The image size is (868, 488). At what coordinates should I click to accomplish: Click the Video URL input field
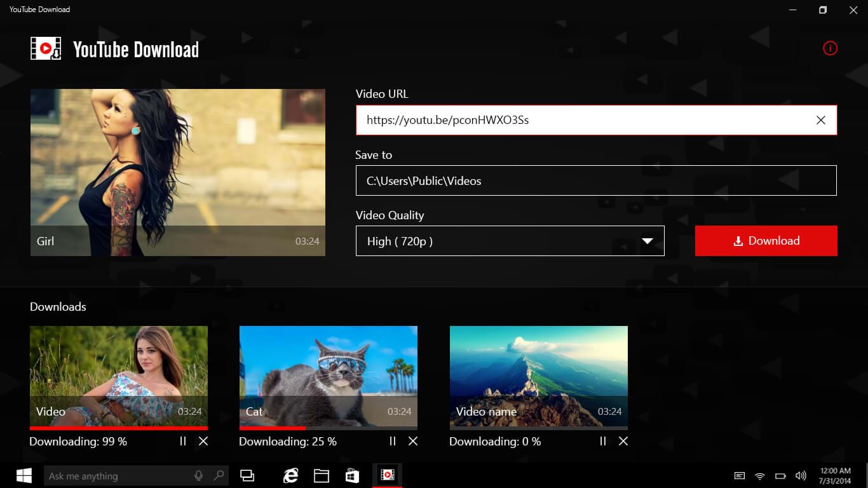coord(596,120)
